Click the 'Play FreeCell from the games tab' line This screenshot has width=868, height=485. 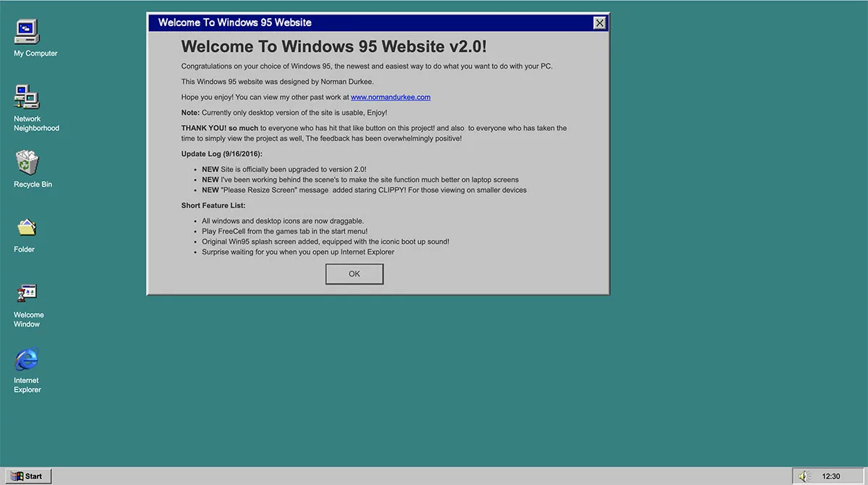pyautogui.click(x=284, y=231)
